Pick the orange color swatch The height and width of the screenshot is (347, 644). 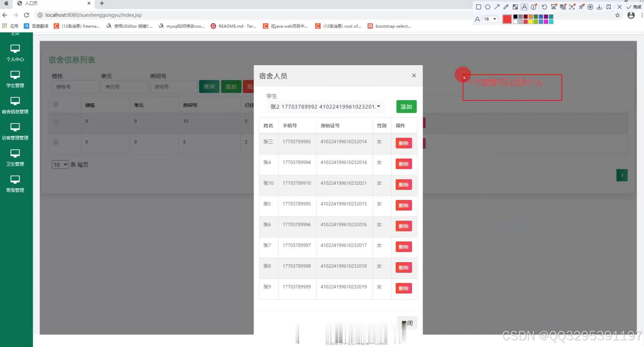click(531, 17)
